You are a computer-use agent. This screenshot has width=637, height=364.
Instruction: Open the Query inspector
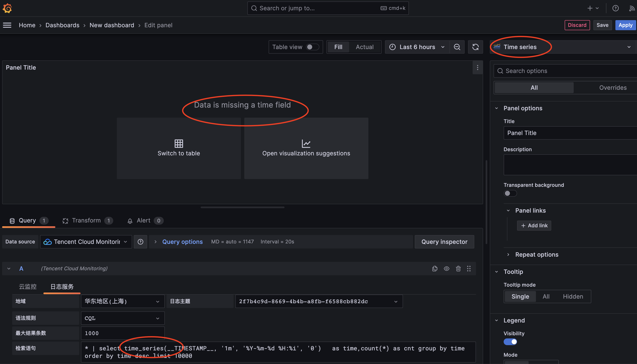point(444,242)
